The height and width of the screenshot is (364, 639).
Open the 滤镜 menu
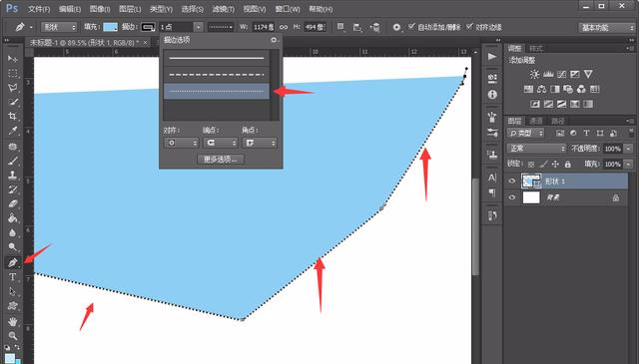(x=223, y=9)
